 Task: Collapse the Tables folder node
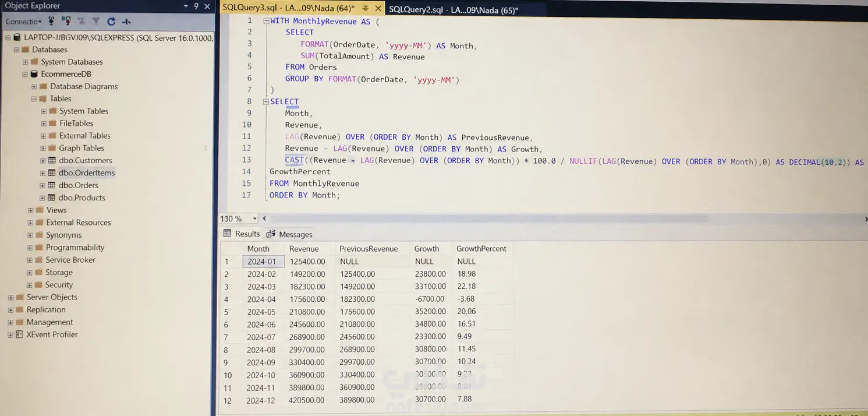pyautogui.click(x=34, y=98)
